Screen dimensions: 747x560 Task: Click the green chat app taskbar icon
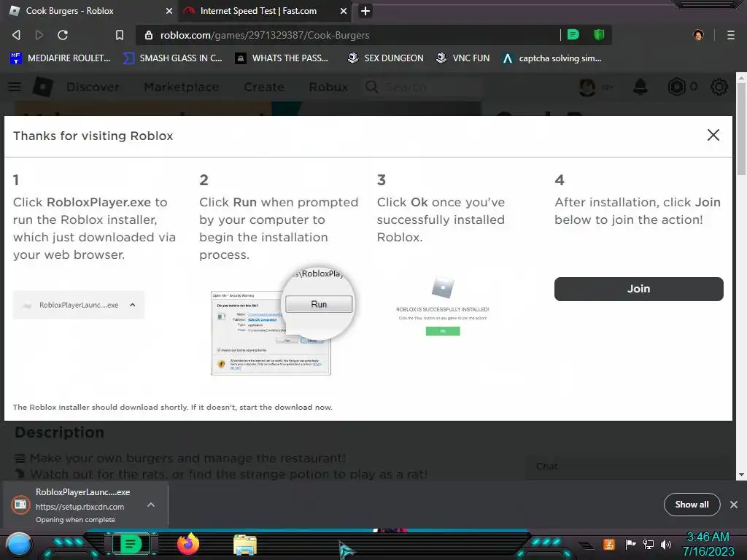(x=131, y=544)
